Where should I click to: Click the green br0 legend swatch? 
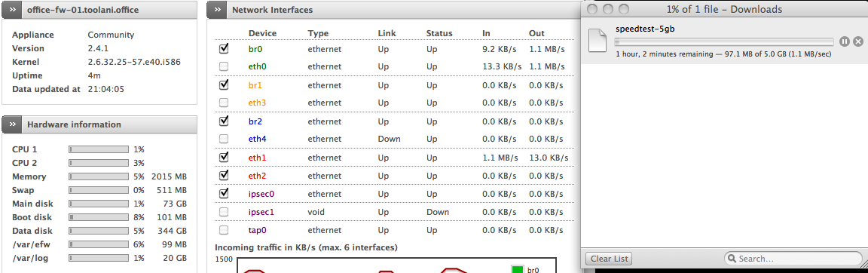coord(518,270)
